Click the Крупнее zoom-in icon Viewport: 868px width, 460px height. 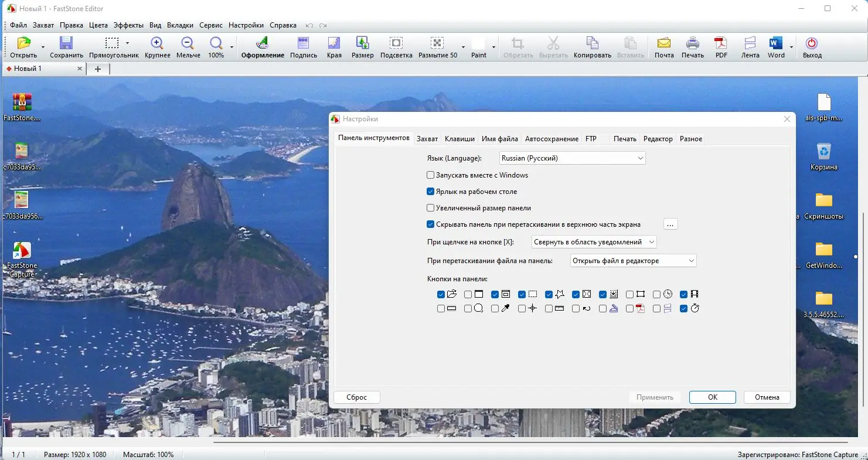(x=157, y=43)
